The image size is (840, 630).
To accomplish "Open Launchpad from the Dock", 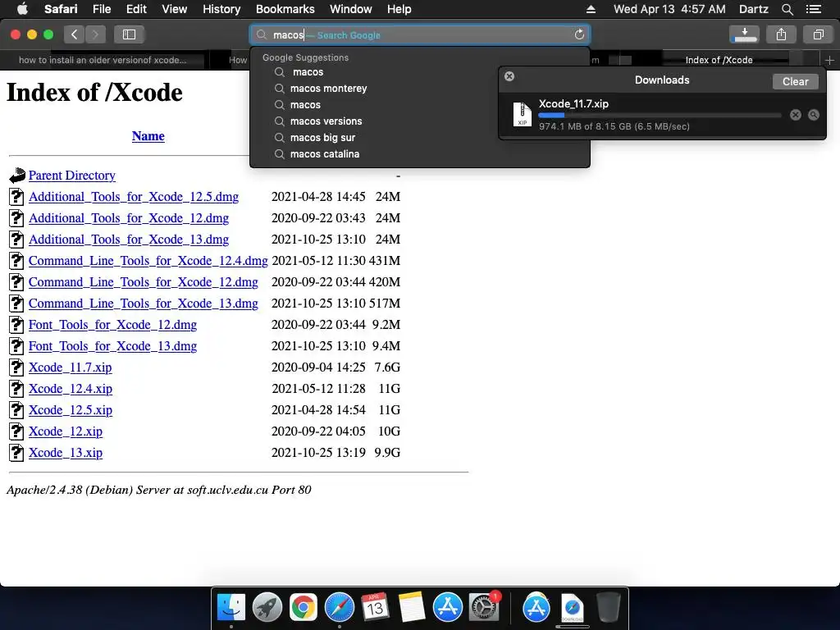I will click(267, 608).
